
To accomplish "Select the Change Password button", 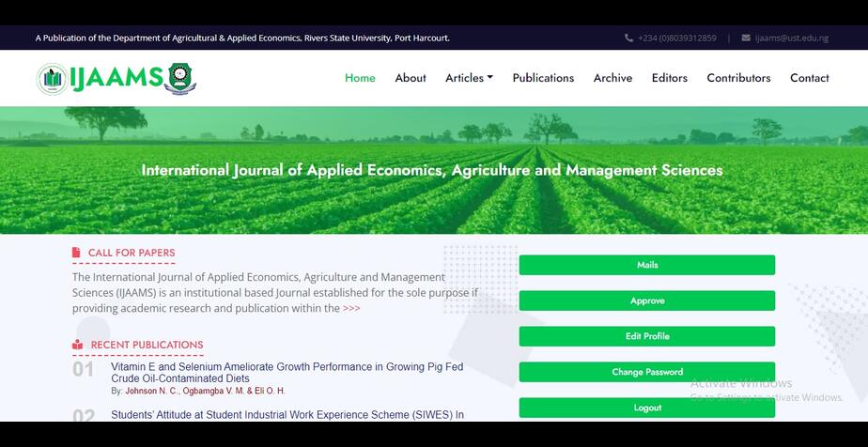I will tap(647, 372).
